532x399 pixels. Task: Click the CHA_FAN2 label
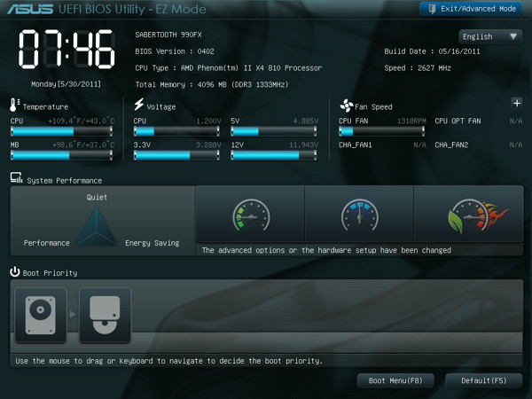(451, 145)
